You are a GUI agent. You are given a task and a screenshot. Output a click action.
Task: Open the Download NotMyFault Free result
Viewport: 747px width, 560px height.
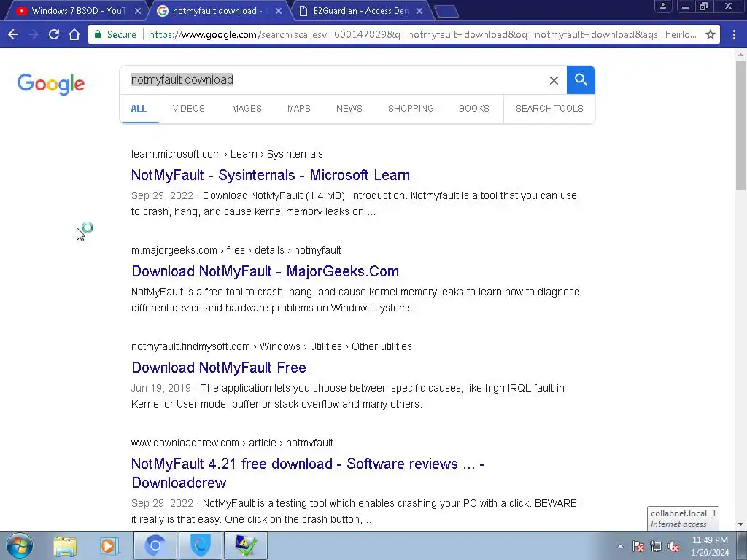tap(219, 367)
